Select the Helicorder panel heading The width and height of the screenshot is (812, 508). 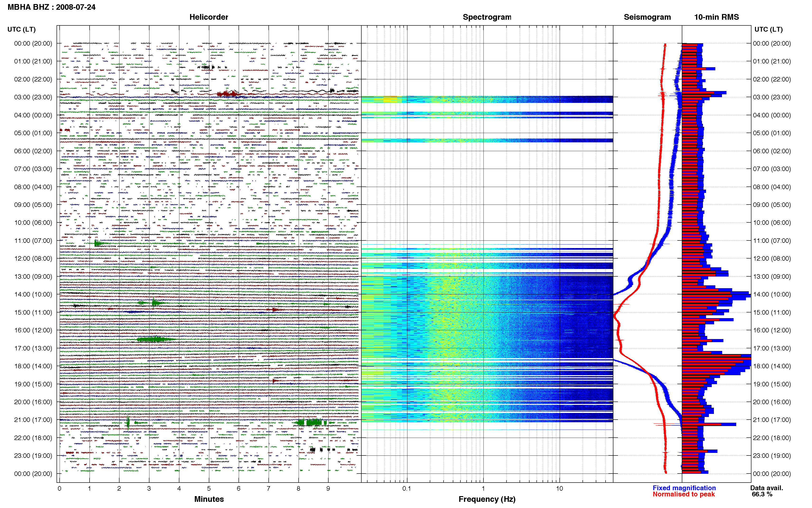click(209, 17)
